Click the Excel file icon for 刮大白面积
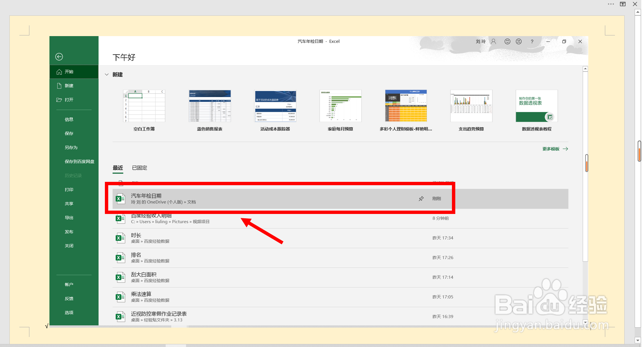This screenshot has height=347, width=644. coord(120,277)
